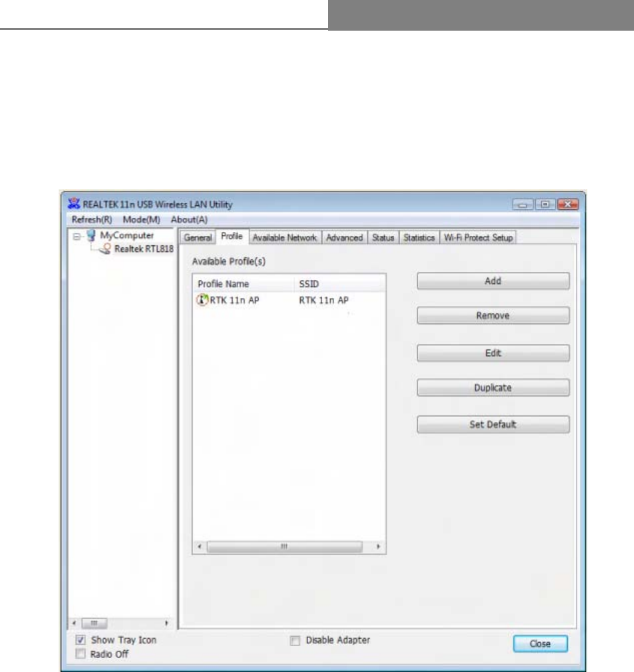Open the Refresh(R) menu
Screen dimensions: 634x672
click(x=92, y=219)
